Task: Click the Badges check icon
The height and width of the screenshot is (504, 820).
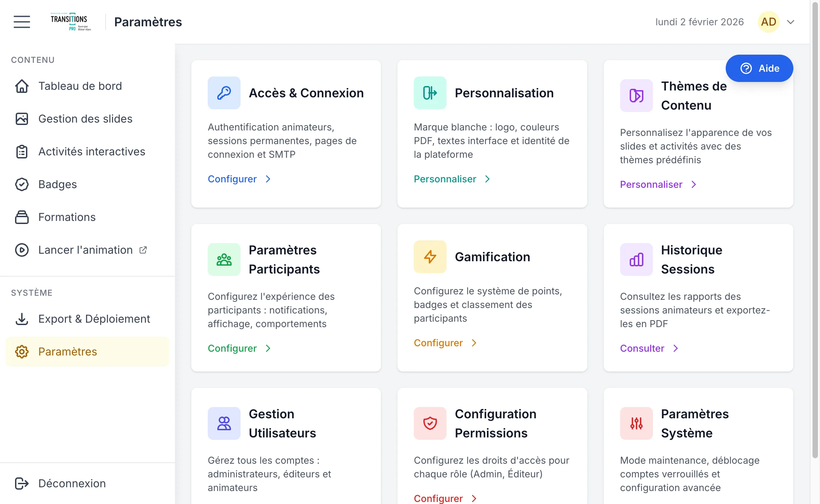Action: click(22, 184)
